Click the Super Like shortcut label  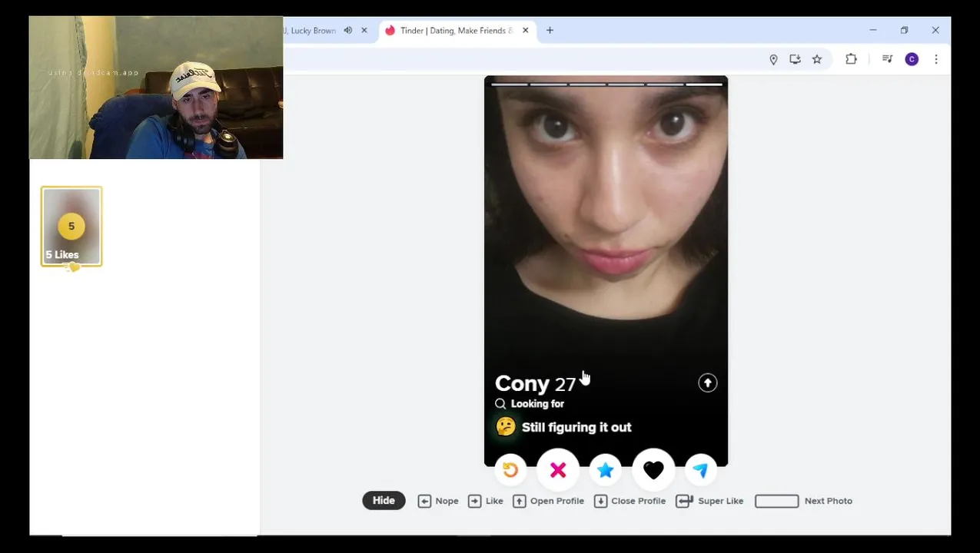721,501
